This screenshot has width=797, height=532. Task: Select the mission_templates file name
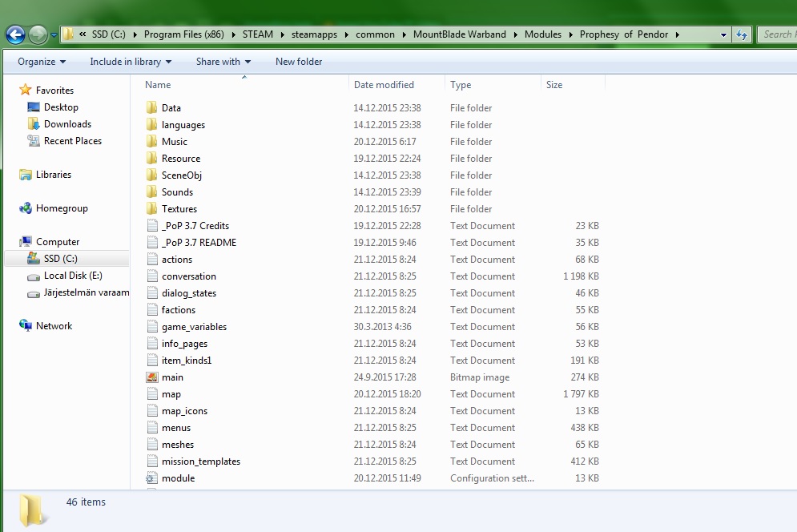coord(201,461)
